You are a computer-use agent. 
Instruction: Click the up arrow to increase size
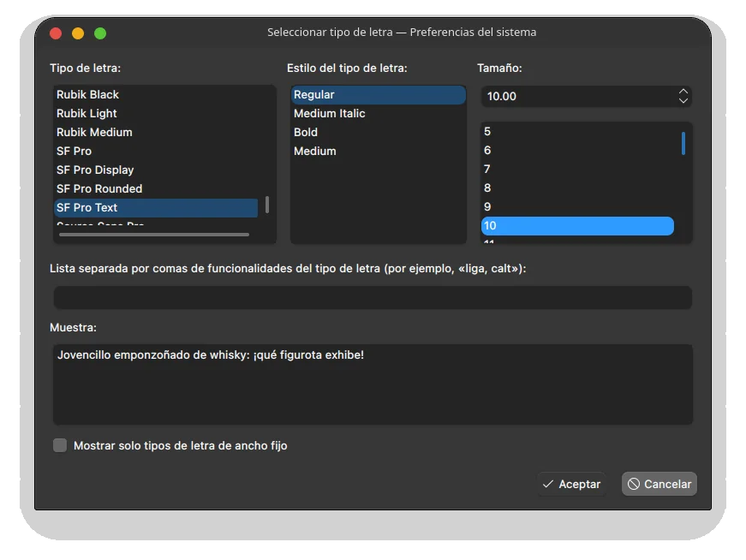click(x=683, y=92)
